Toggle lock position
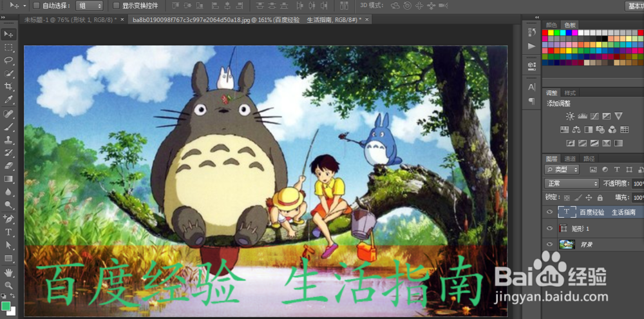This screenshot has width=644, height=319. pos(589,198)
